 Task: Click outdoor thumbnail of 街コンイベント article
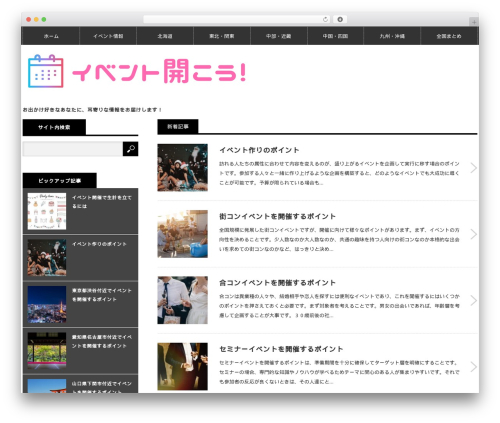182,234
